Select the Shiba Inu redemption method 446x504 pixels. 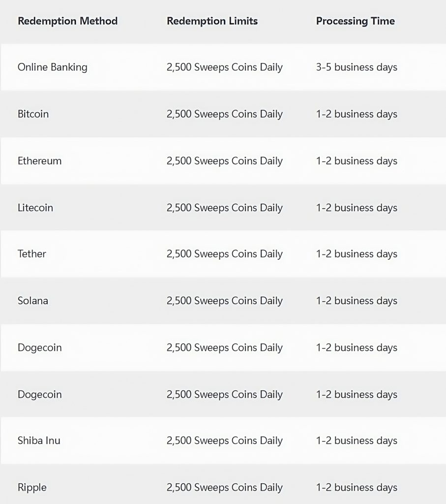tap(39, 441)
